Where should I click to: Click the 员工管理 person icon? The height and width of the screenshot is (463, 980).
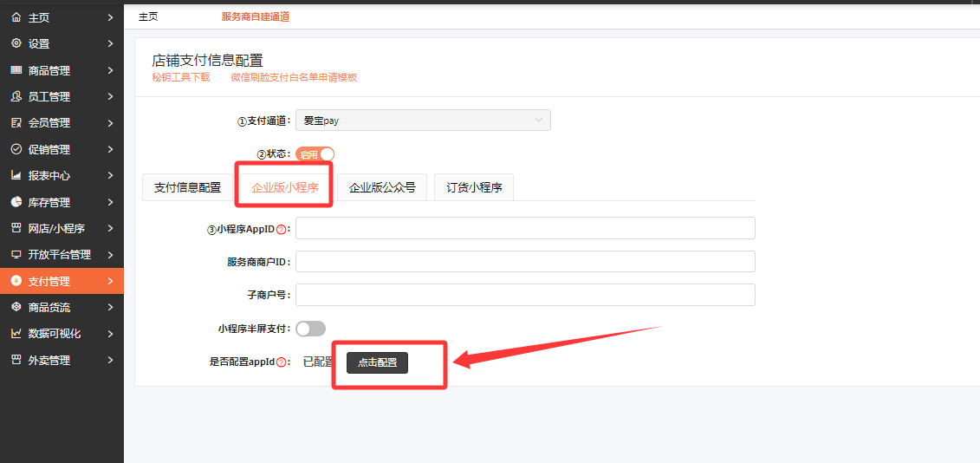[x=16, y=96]
